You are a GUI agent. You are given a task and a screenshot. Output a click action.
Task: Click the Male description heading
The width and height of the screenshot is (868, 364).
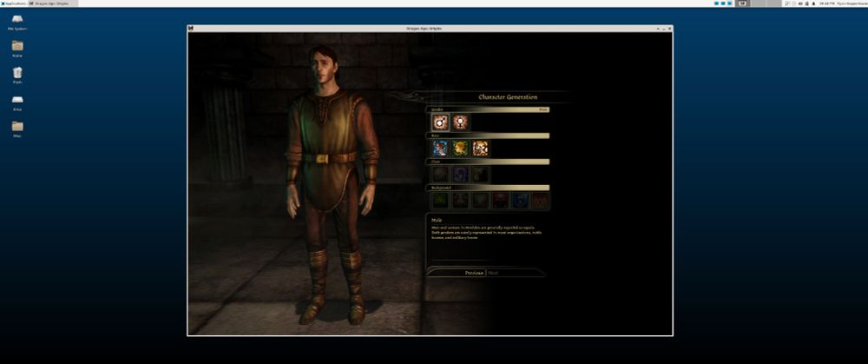[x=437, y=220]
